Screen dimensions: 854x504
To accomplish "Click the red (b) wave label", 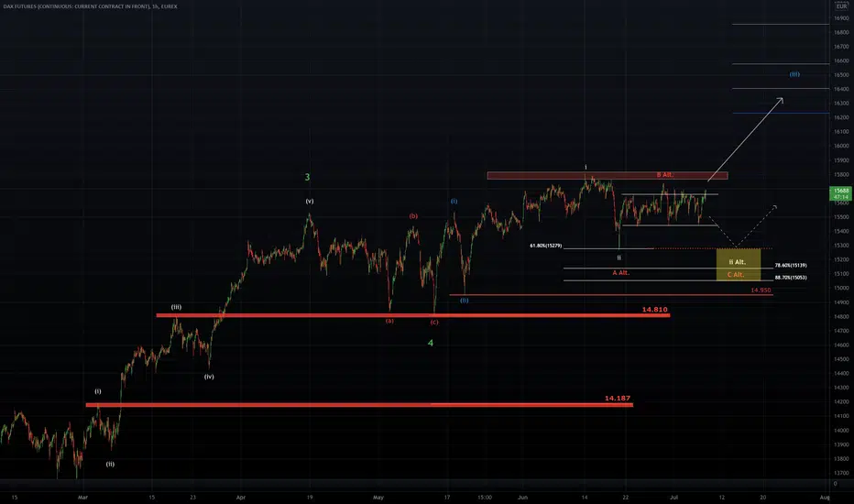I will tap(413, 216).
